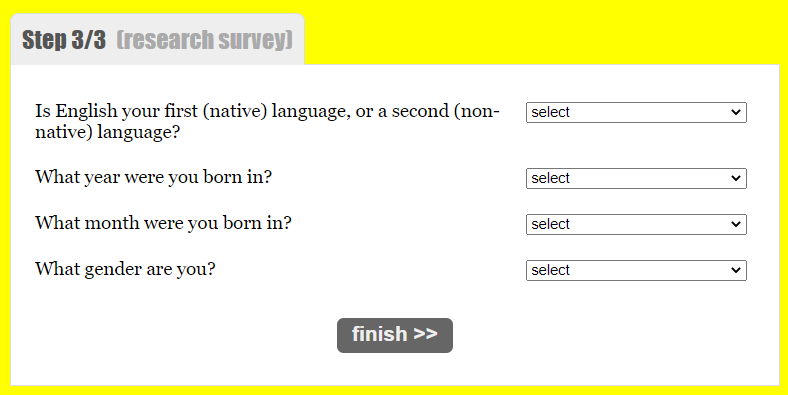The height and width of the screenshot is (395, 788).
Task: Click the chevron arrow on birth year dropdown
Action: [x=736, y=178]
